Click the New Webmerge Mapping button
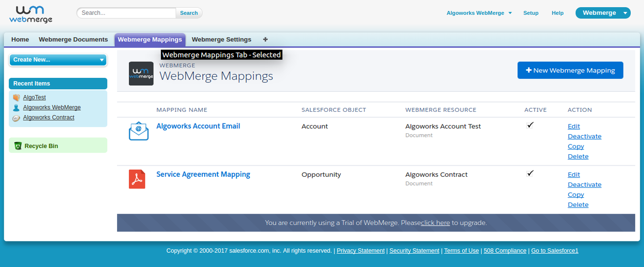Screen dimensions: 644x267 pos(570,71)
